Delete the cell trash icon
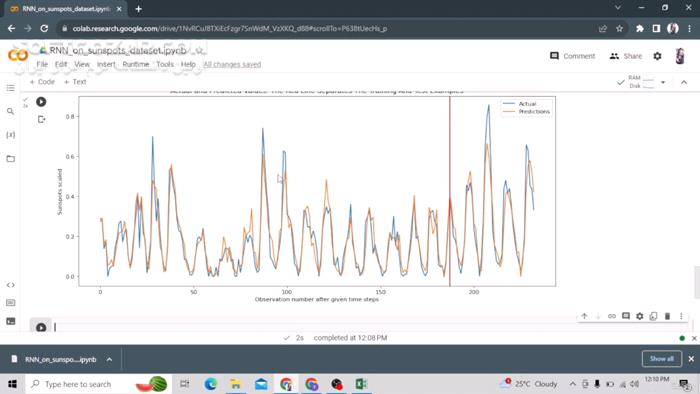 pos(667,316)
